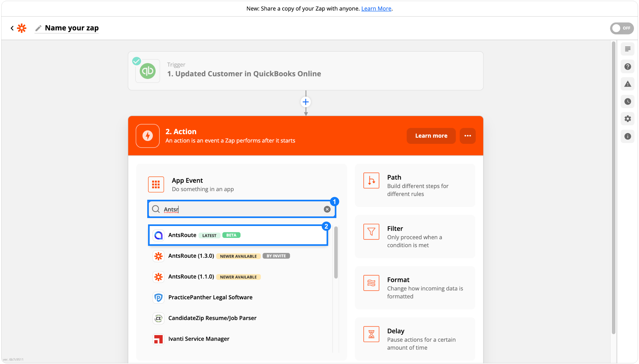
Task: Open the Learn More link in banner
Action: pyautogui.click(x=376, y=8)
